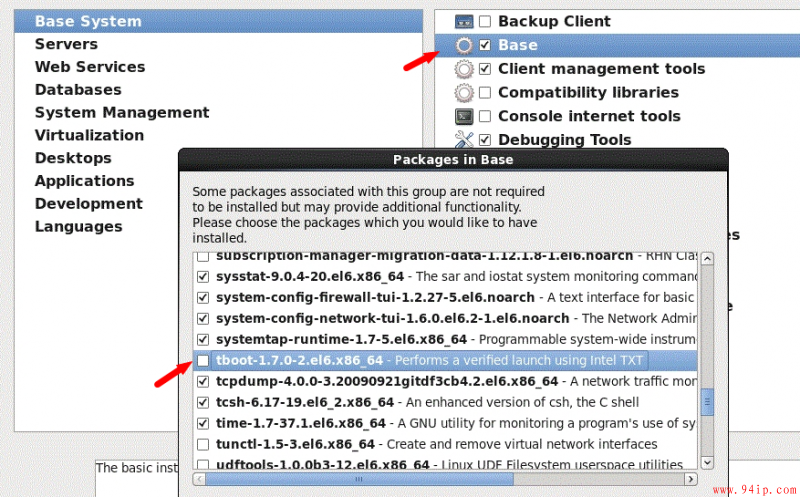Select the tboot-1.7.0-2.el6.x86_64 row

(445, 361)
